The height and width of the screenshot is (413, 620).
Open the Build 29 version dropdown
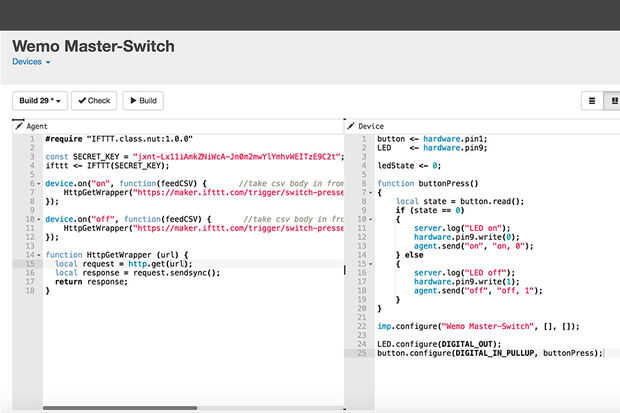40,100
